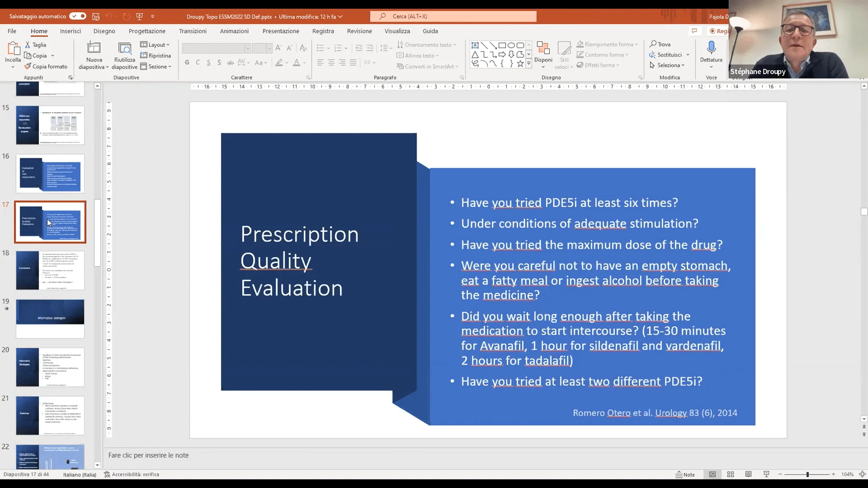Expand the Layout dropdown in ribbon
This screenshot has width=868, height=488.
click(x=167, y=45)
